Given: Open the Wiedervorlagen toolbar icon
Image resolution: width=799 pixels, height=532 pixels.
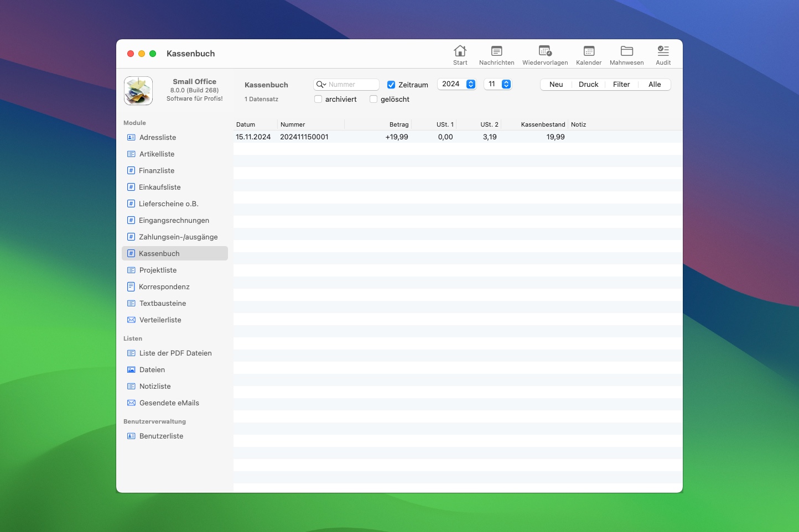Looking at the screenshot, I should coord(545,51).
